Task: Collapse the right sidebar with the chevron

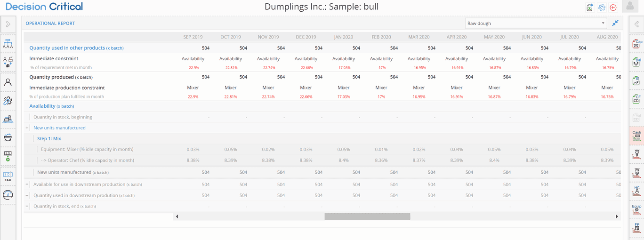Action: pos(636,24)
